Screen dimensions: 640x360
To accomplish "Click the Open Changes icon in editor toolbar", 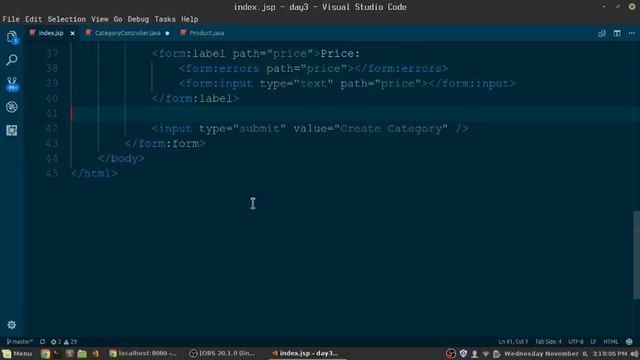I will pyautogui.click(x=602, y=33).
